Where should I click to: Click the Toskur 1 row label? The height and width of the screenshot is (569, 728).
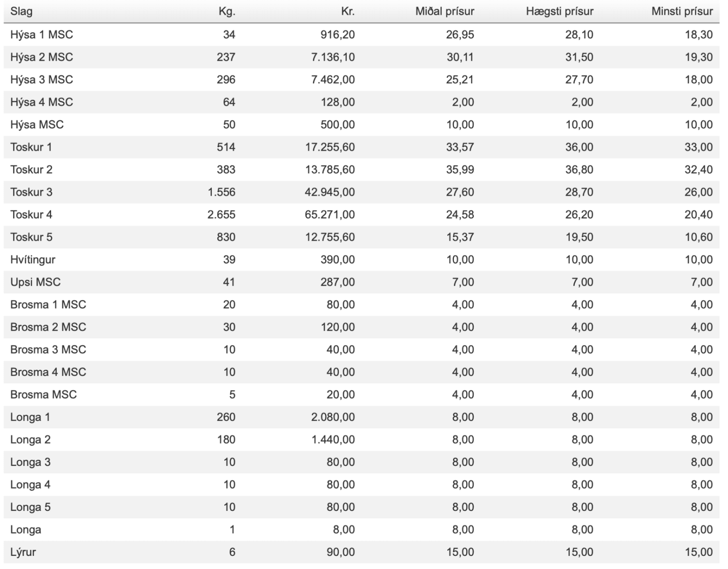[31, 147]
